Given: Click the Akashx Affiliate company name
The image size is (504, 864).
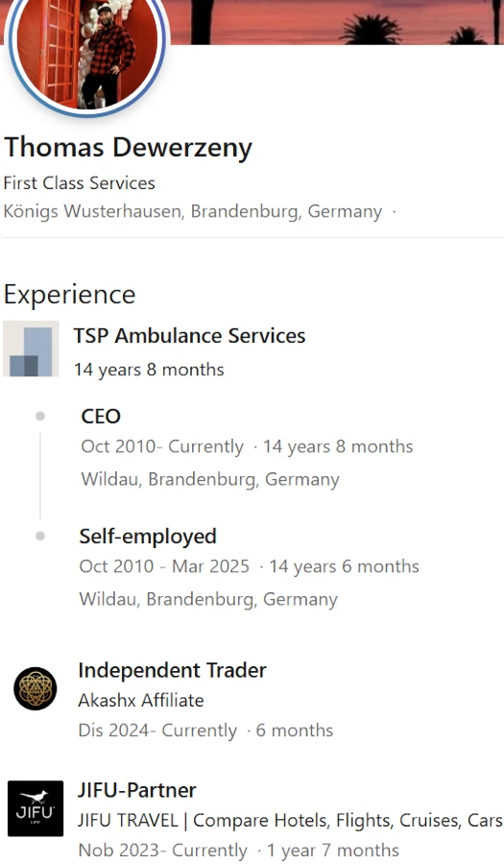Looking at the screenshot, I should coord(141,701).
